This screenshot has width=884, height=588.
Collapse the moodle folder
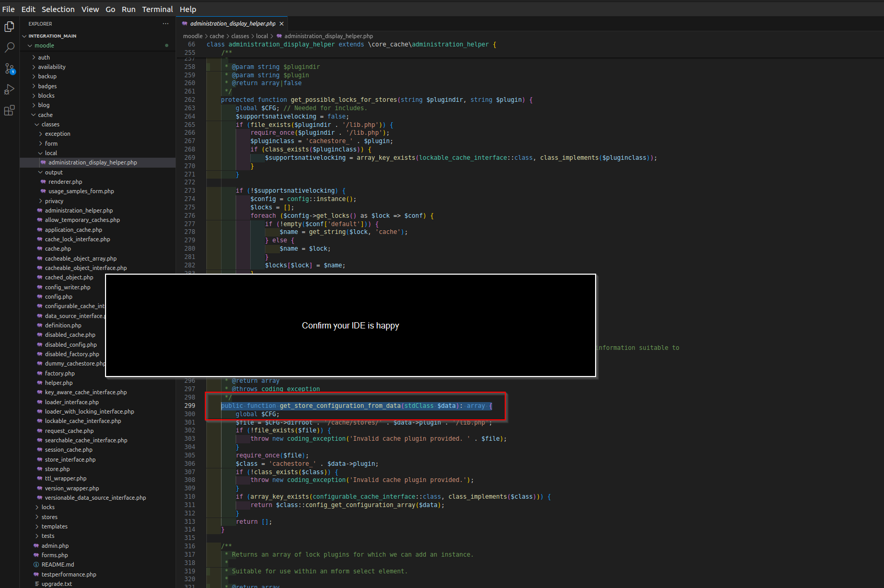coord(30,45)
